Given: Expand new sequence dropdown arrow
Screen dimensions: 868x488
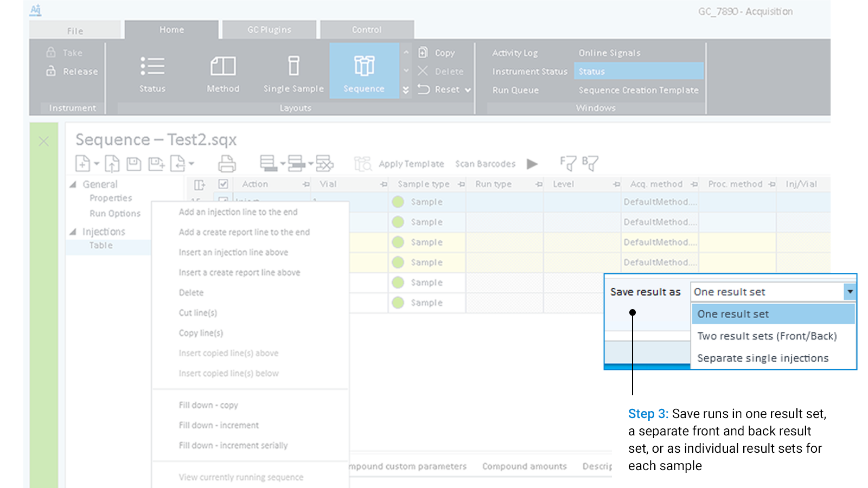Looking at the screenshot, I should point(96,163).
